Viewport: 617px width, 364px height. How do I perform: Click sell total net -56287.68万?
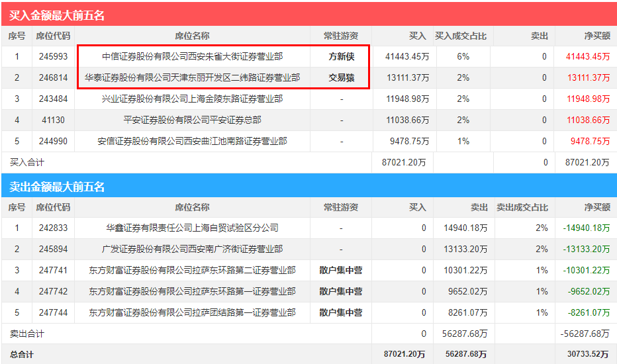[x=585, y=334]
